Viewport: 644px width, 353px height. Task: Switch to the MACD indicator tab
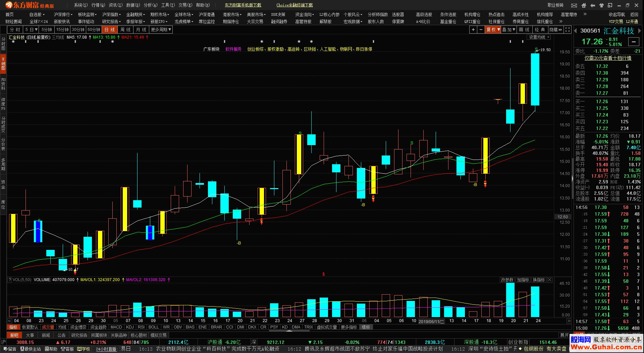[116, 327]
